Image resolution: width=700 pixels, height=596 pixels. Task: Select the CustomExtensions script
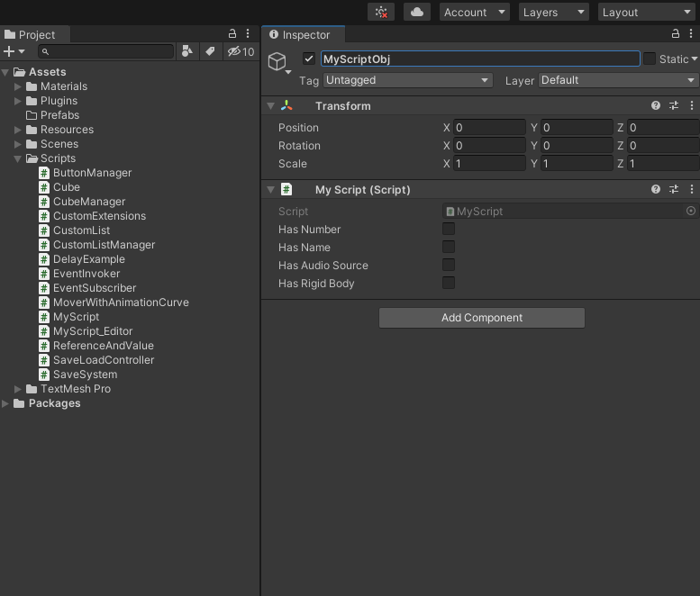(93, 216)
